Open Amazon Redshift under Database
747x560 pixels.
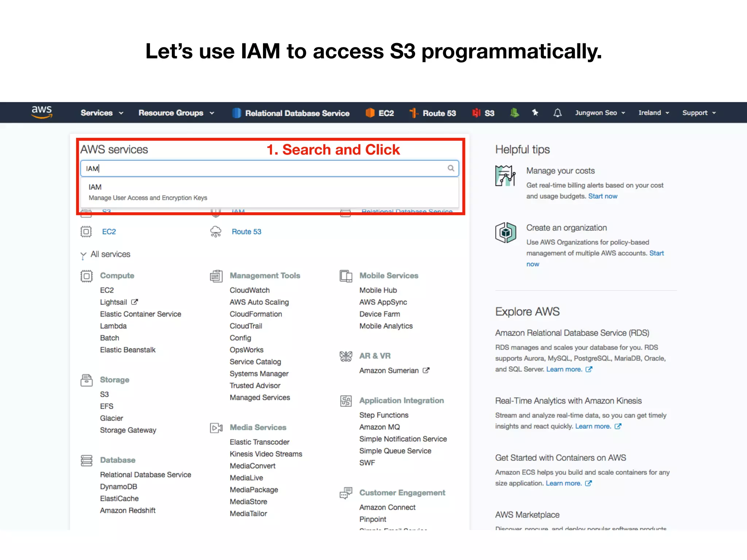pyautogui.click(x=128, y=510)
